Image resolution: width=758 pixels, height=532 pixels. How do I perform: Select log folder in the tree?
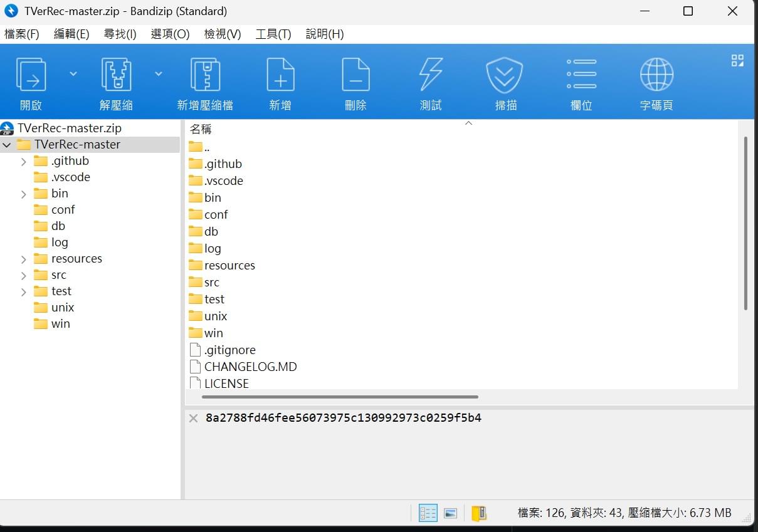[x=51, y=243]
